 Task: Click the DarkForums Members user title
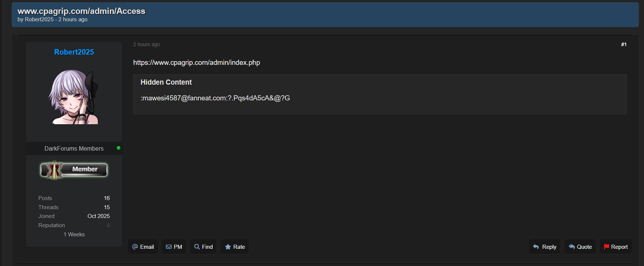tap(74, 148)
